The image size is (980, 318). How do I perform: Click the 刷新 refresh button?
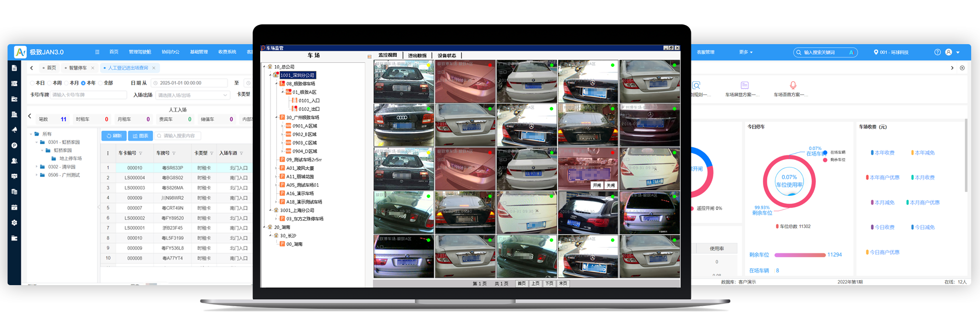click(x=114, y=136)
